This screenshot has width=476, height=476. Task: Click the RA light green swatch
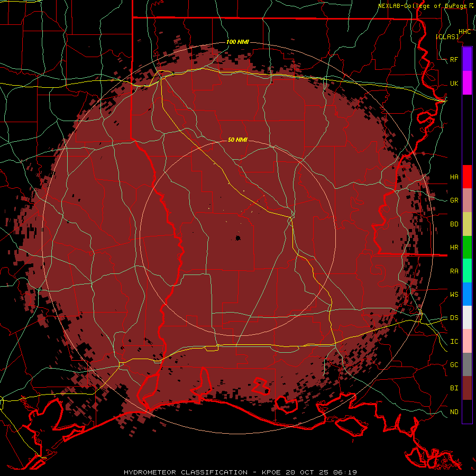coord(467,271)
